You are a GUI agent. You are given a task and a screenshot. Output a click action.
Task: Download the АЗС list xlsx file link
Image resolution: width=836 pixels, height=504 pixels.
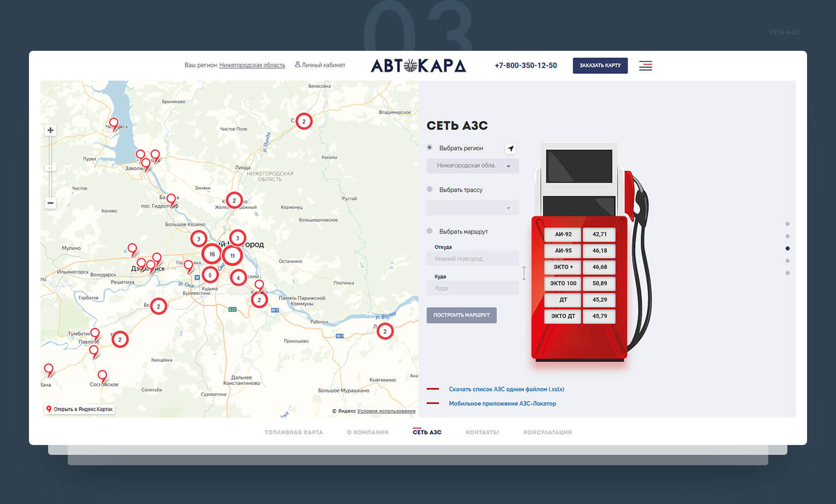[x=506, y=389]
